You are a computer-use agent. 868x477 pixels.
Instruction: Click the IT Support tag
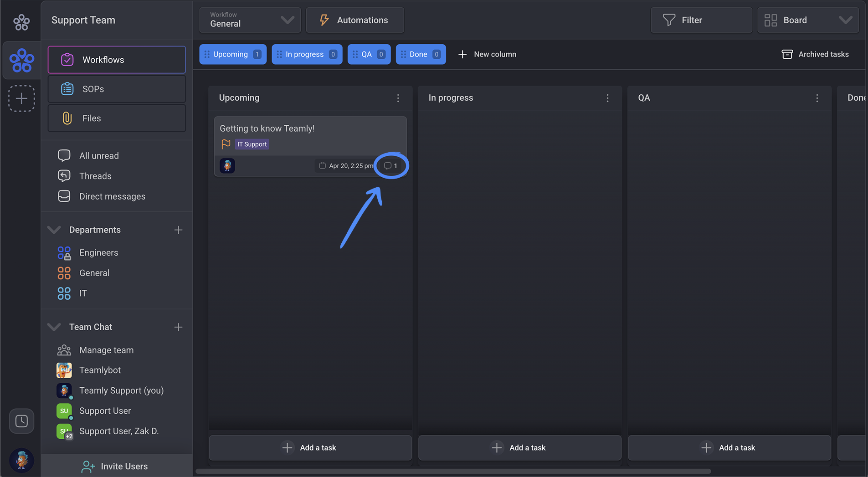[x=252, y=144]
